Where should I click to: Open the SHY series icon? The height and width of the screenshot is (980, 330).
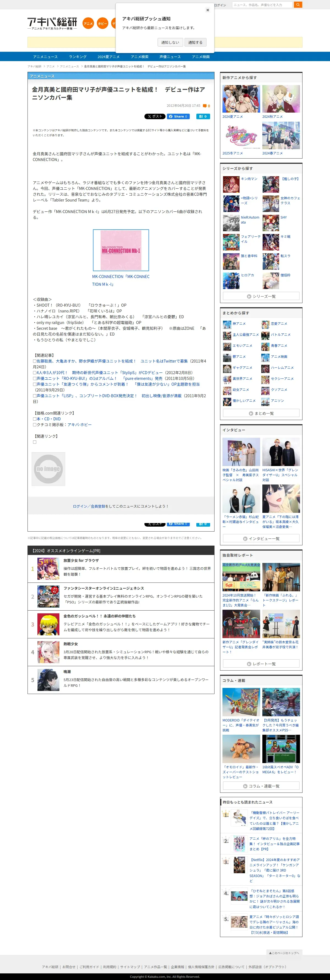[x=271, y=223]
